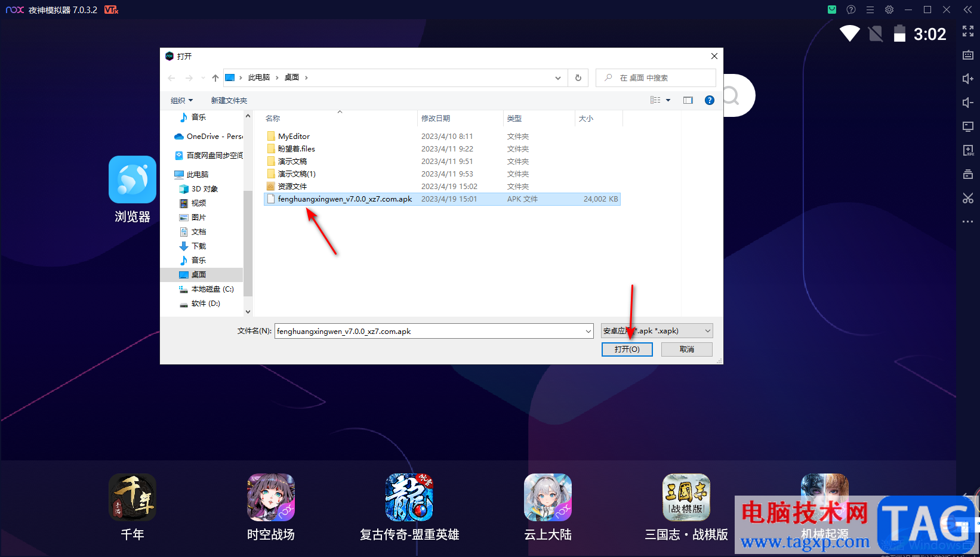
Task: Open keyboard mapping tool in sidebar
Action: click(x=967, y=55)
